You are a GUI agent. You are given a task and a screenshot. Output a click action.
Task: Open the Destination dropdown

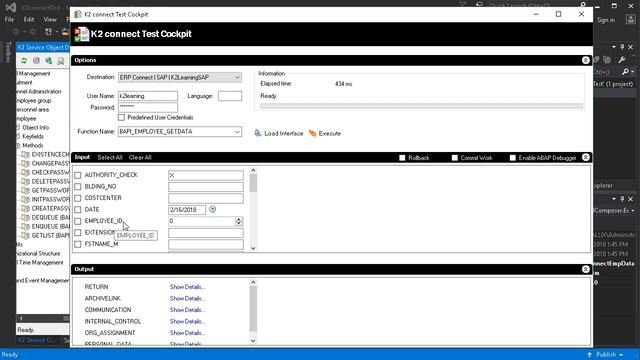pos(237,77)
